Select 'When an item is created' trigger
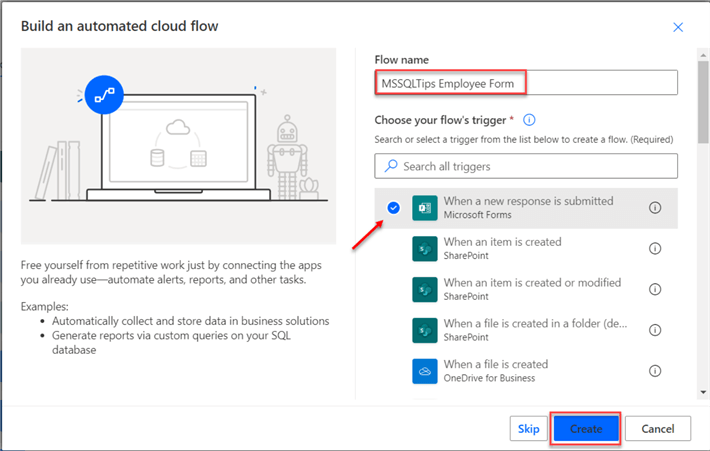 point(526,249)
